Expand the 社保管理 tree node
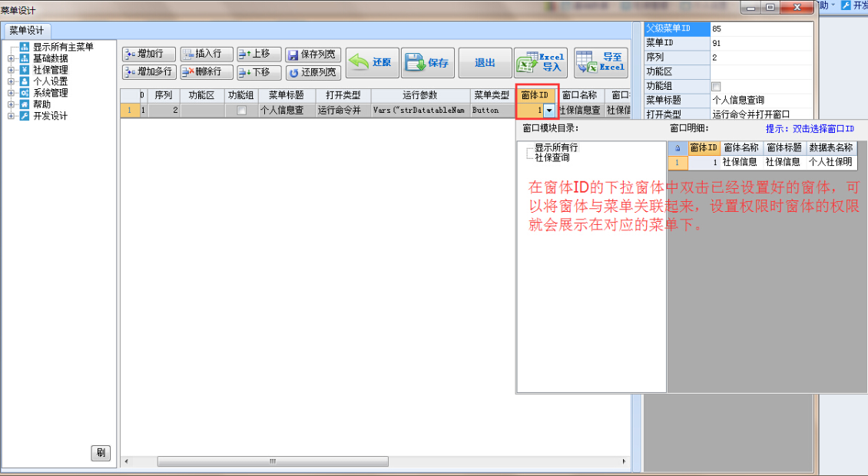 (11, 70)
